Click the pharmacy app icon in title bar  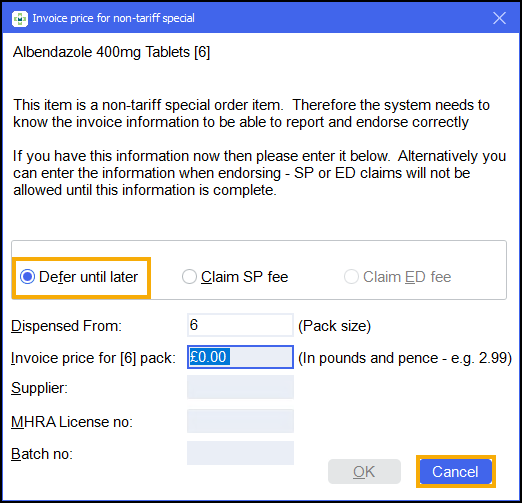click(x=20, y=18)
